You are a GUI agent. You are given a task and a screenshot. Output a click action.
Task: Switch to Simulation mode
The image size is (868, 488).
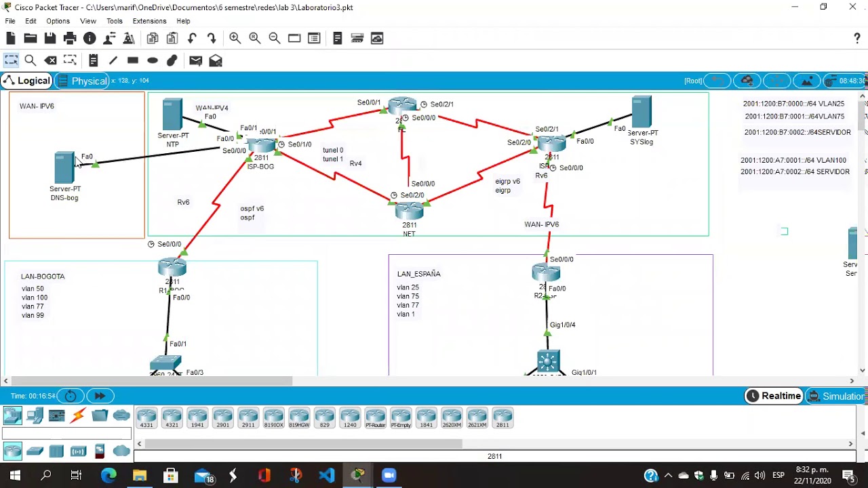tap(836, 396)
